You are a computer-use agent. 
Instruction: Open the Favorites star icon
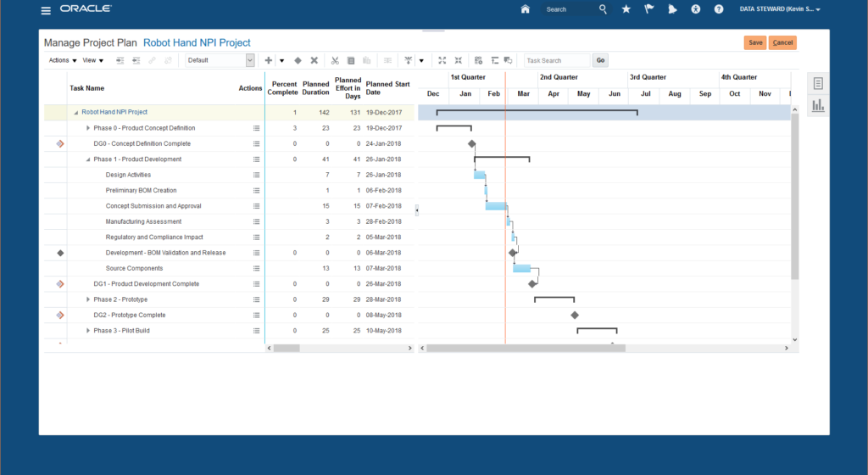626,9
